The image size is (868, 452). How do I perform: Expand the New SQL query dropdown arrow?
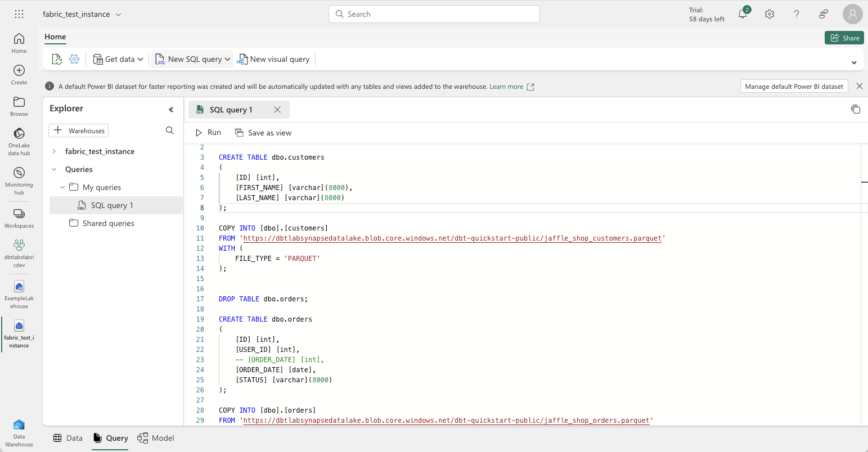(227, 58)
